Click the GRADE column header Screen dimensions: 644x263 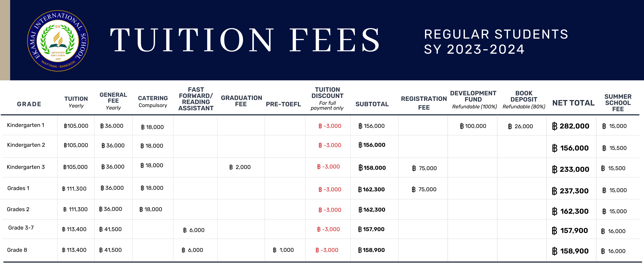tap(29, 104)
